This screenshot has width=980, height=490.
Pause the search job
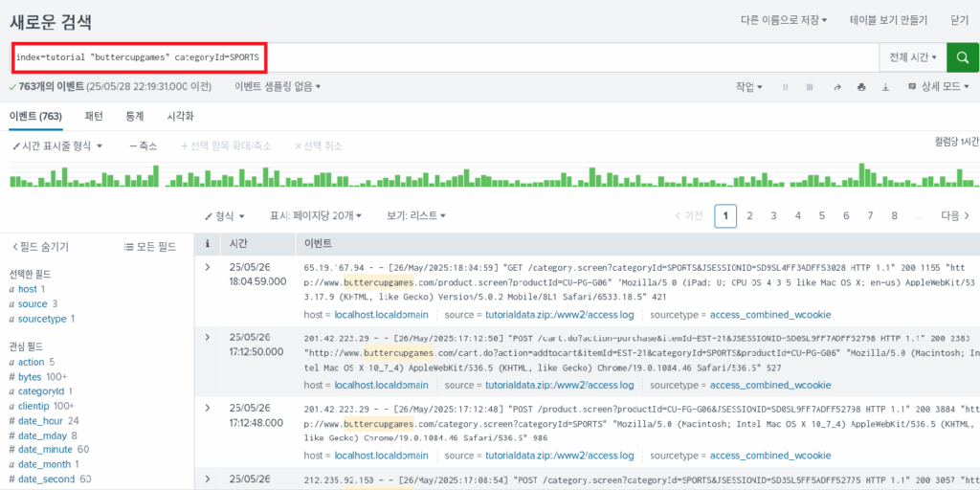(786, 87)
